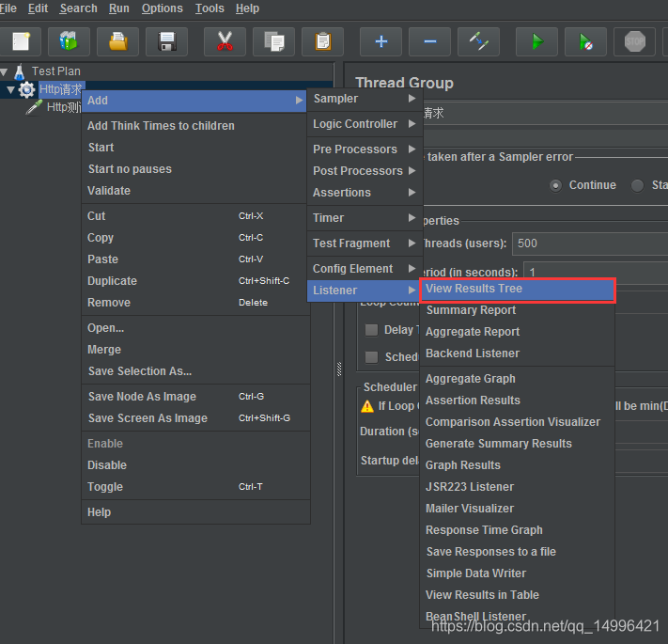Click Add Think Times to children
Screen dimensions: 668x644
(195, 126)
